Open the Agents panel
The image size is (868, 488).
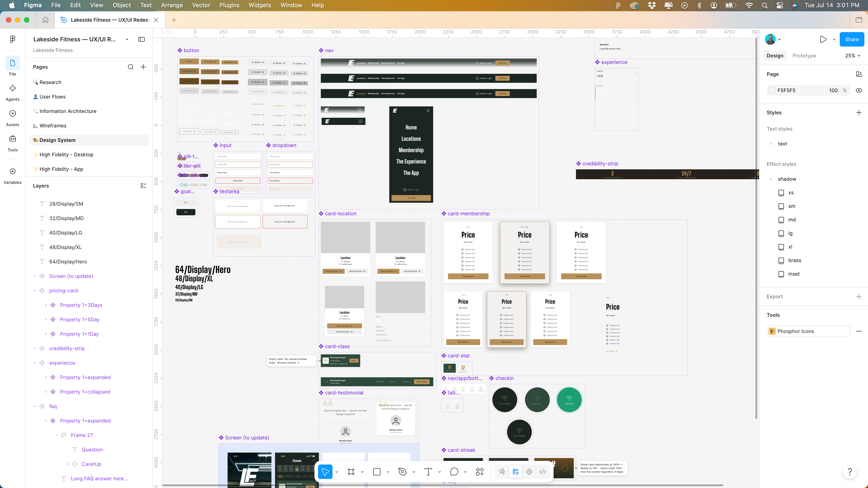pyautogui.click(x=12, y=88)
